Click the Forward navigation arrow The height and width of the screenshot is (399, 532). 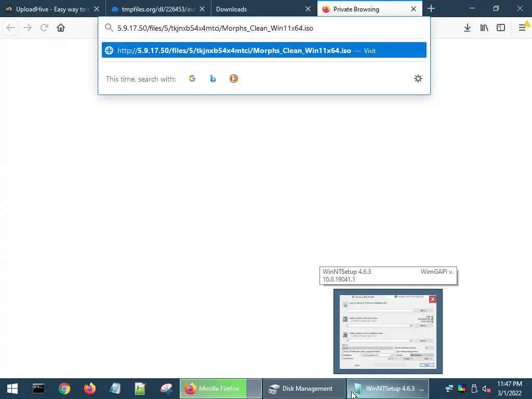28,28
